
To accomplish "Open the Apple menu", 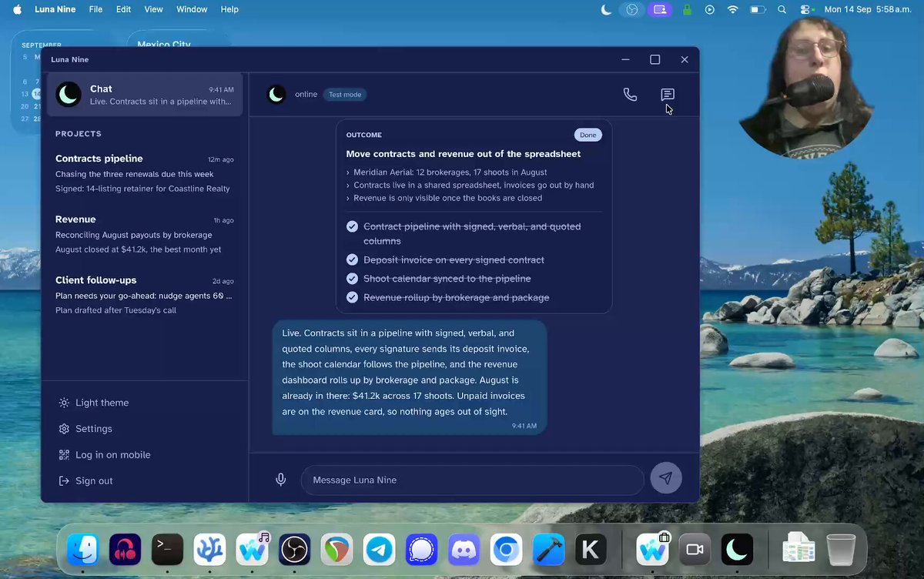I will [x=17, y=9].
